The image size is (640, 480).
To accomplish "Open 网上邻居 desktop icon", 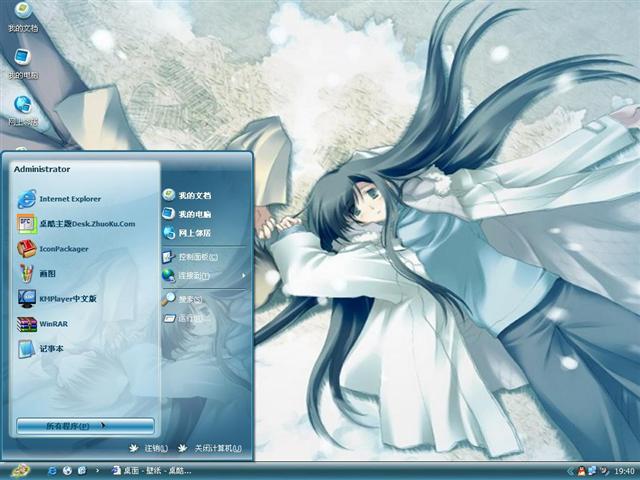I will point(23,109).
